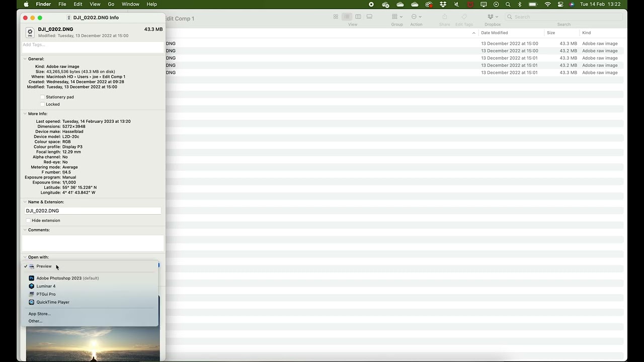Open Spotlight search from the menu bar

point(508,4)
